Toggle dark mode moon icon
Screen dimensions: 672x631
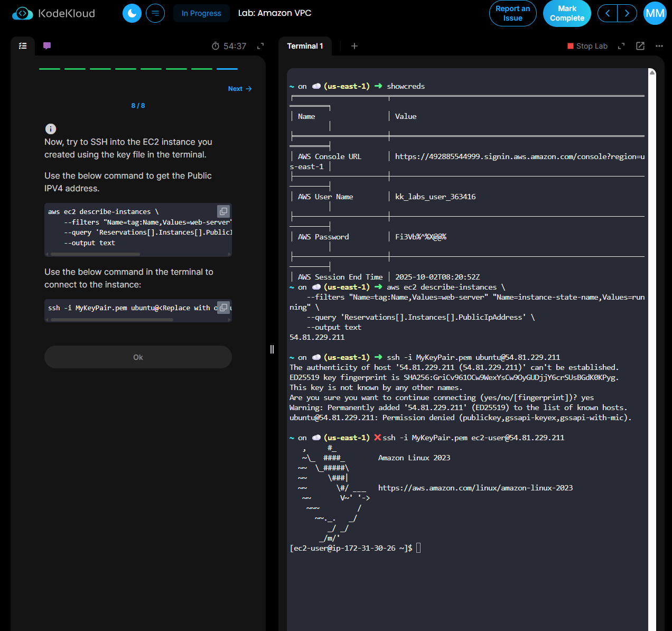(x=132, y=13)
